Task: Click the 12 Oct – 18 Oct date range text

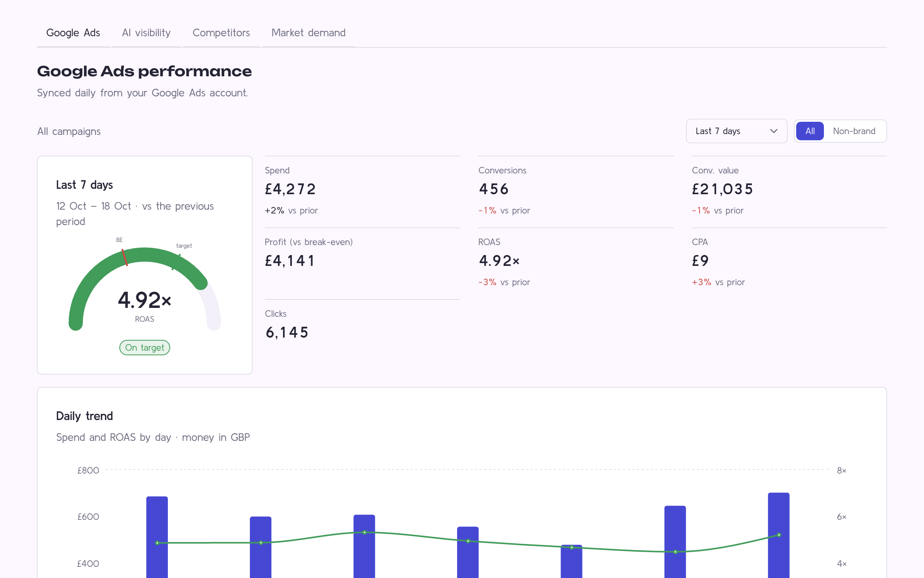Action: pyautogui.click(x=94, y=206)
